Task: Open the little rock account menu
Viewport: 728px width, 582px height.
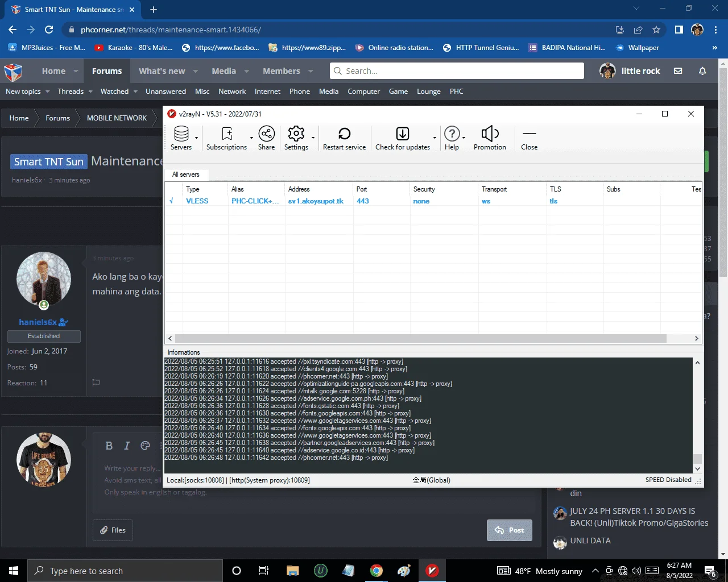Action: [x=630, y=71]
